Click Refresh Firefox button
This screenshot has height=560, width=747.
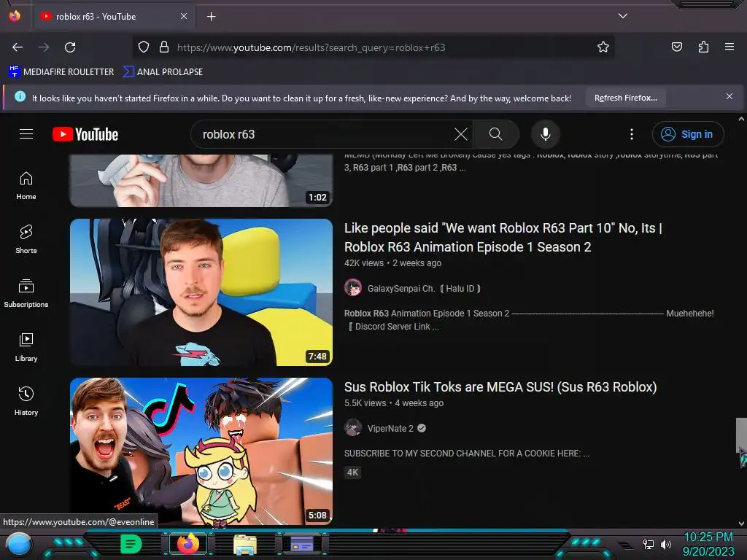pyautogui.click(x=625, y=98)
